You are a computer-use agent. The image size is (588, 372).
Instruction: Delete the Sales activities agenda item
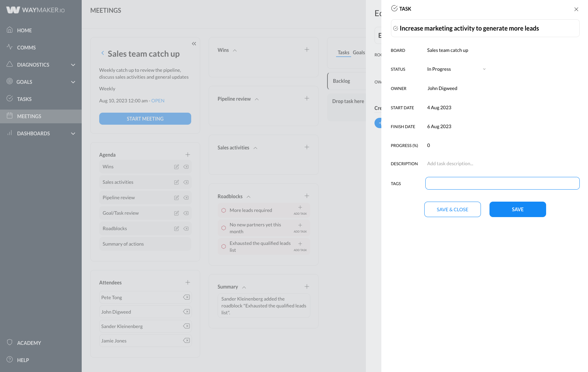pyautogui.click(x=186, y=182)
